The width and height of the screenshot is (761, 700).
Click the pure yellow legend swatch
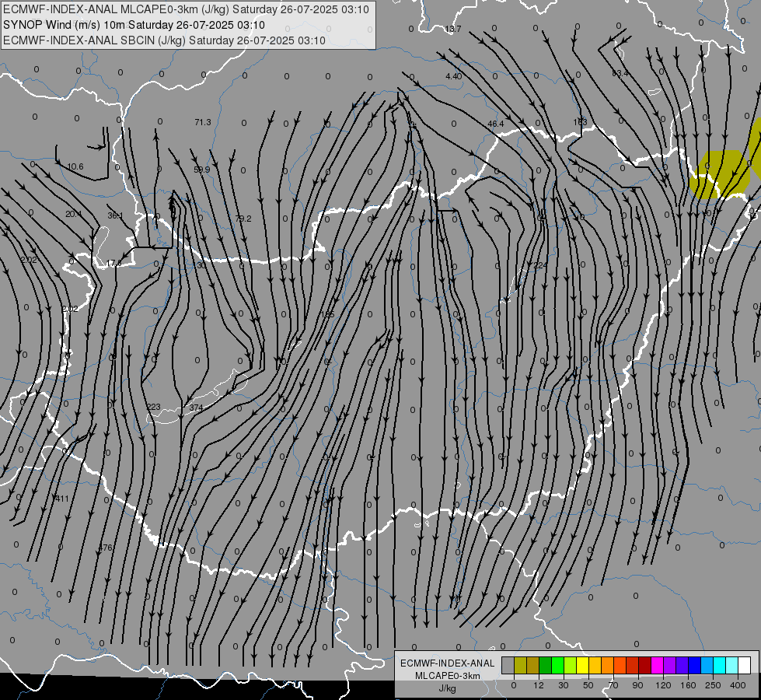click(582, 665)
